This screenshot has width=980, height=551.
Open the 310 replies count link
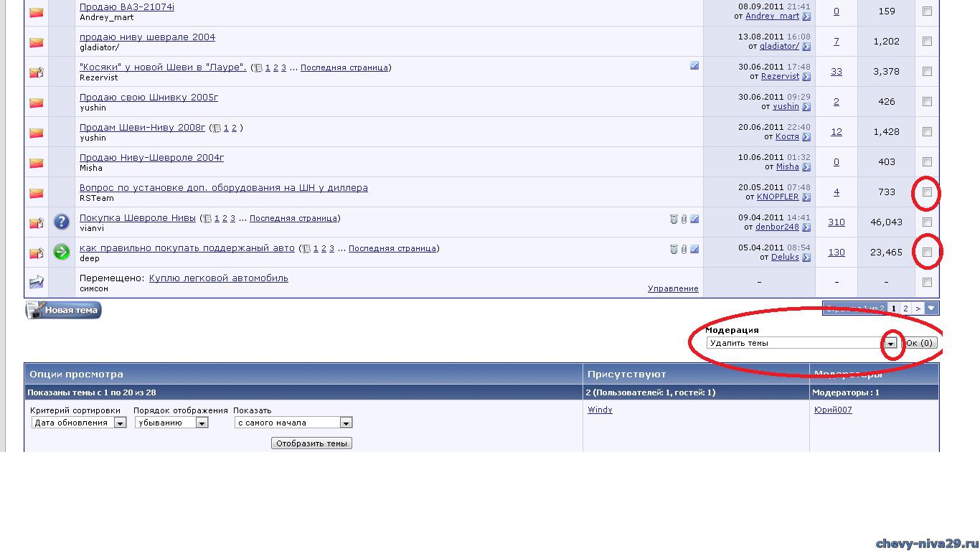pyautogui.click(x=836, y=222)
